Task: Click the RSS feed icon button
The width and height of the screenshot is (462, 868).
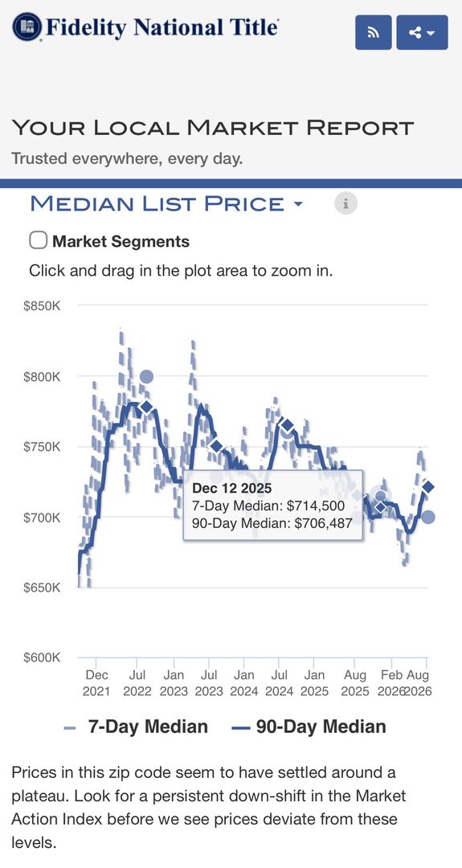Action: pos(374,33)
